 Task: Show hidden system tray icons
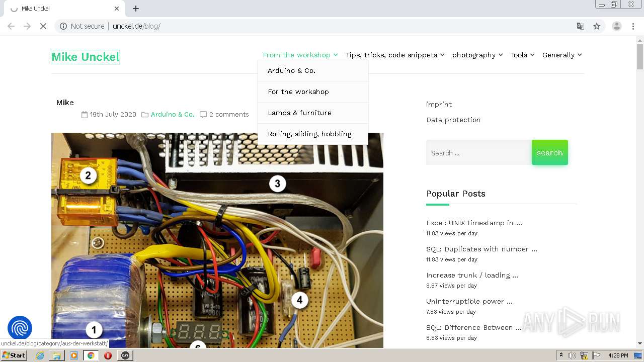coord(561,355)
